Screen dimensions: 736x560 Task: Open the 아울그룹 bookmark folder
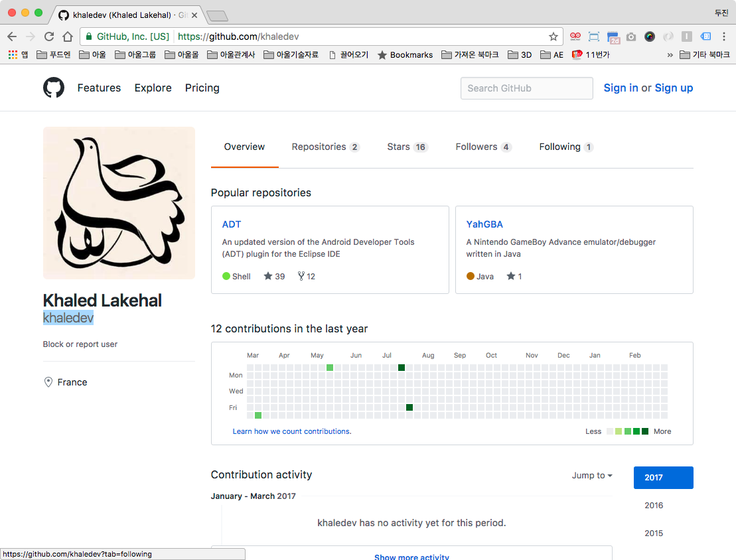pos(135,55)
